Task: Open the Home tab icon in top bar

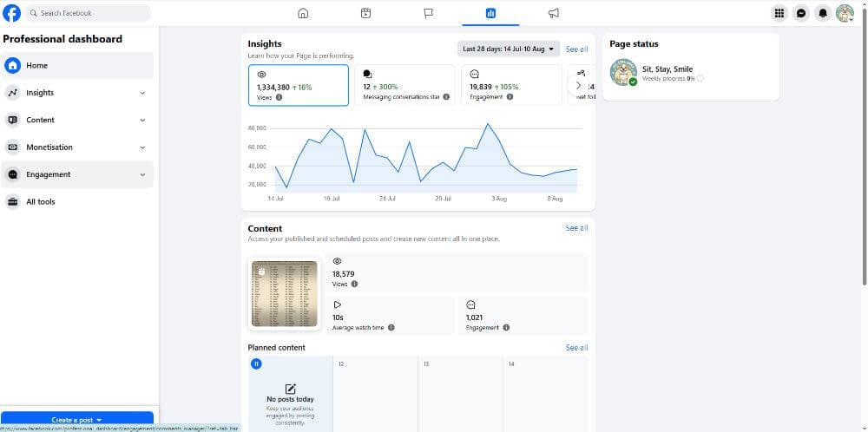Action: coord(303,13)
